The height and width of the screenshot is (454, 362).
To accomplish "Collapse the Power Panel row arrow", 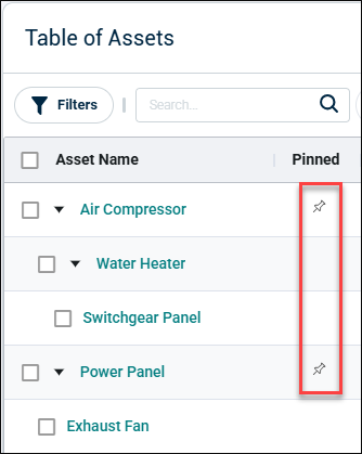I will pos(59,372).
